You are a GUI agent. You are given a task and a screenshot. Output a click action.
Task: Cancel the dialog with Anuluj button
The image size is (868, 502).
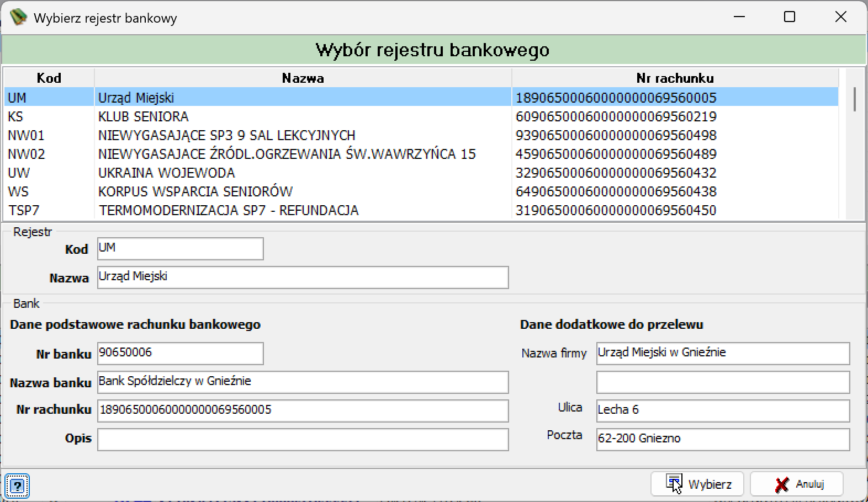click(797, 484)
